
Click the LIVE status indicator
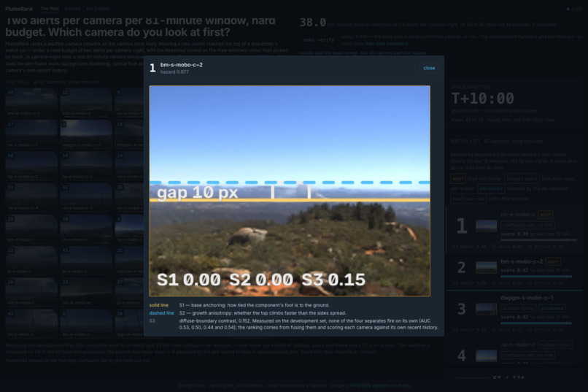(574, 9)
